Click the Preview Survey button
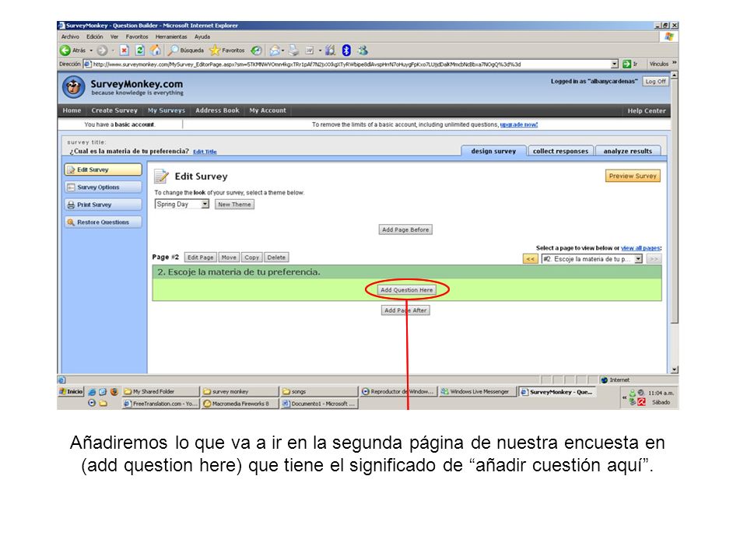 (x=633, y=176)
